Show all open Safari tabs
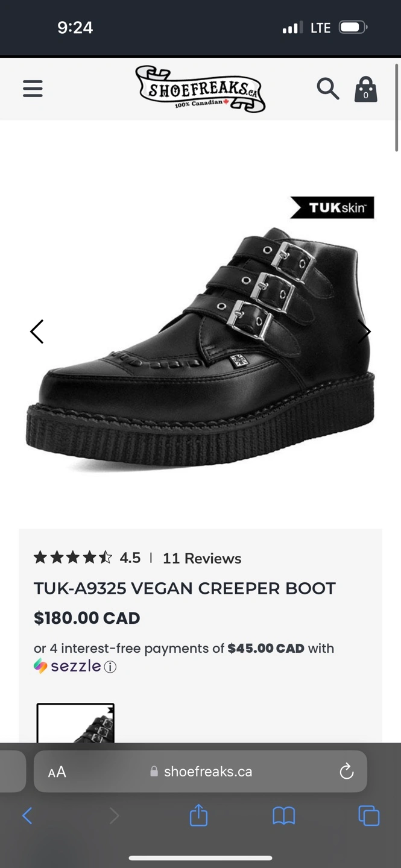 pyautogui.click(x=368, y=816)
